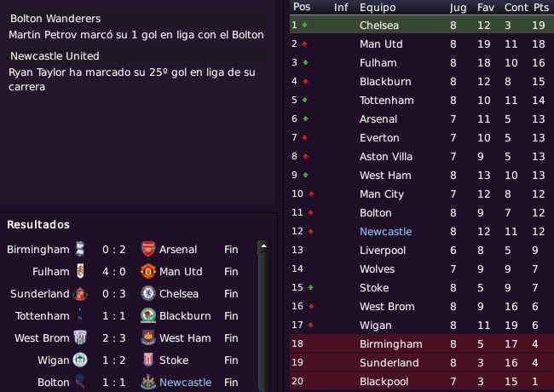Click the Arsenal club crest in results
This screenshot has width=554, height=392.
pos(148,249)
